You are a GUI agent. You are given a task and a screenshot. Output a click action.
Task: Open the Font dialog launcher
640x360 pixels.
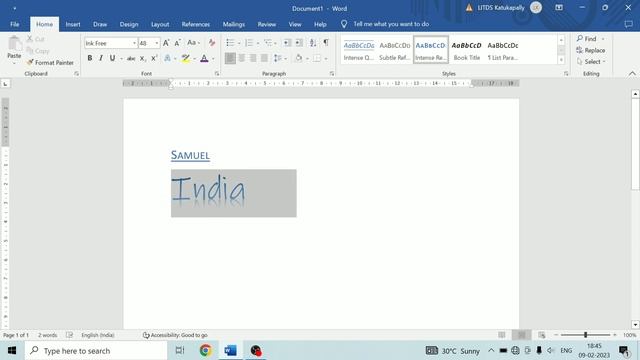[x=217, y=73]
